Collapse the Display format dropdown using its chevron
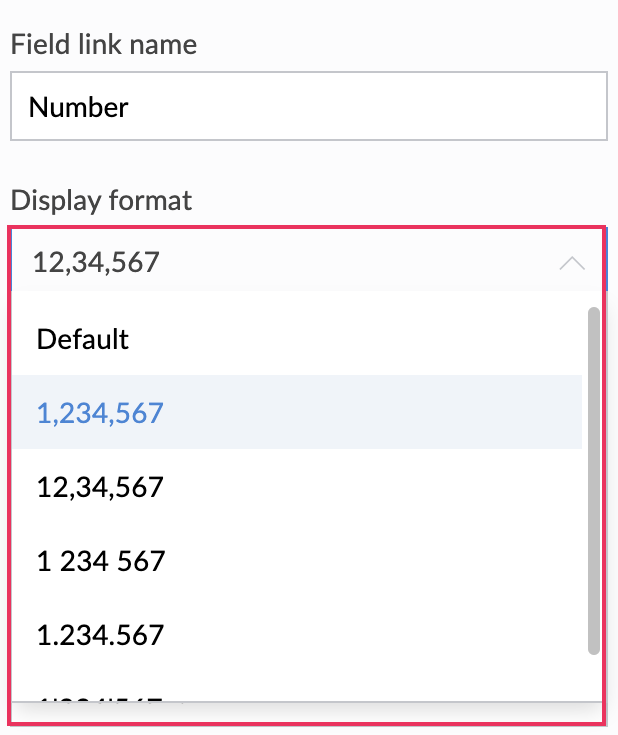This screenshot has width=618, height=735. click(572, 263)
